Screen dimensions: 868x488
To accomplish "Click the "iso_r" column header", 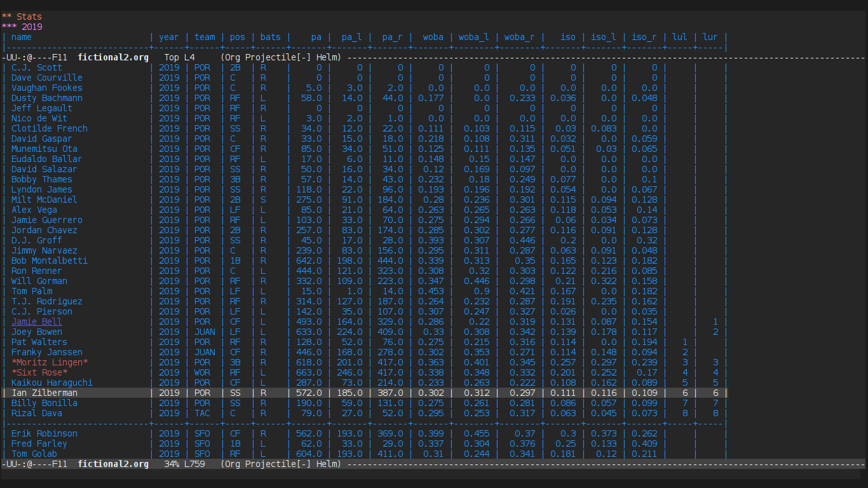I will [x=644, y=37].
